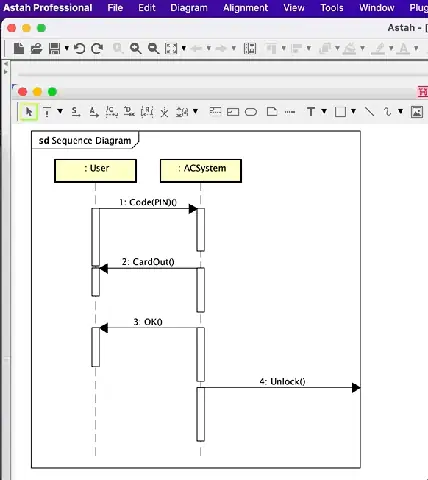Choose the Stop tool
This screenshot has width=428, height=480.
[x=164, y=112]
